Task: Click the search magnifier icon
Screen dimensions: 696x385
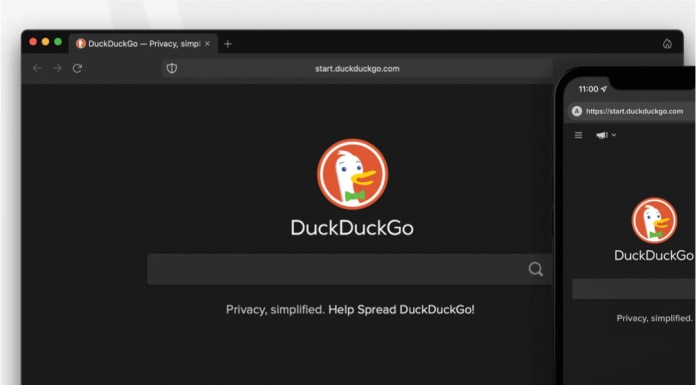Action: tap(536, 269)
